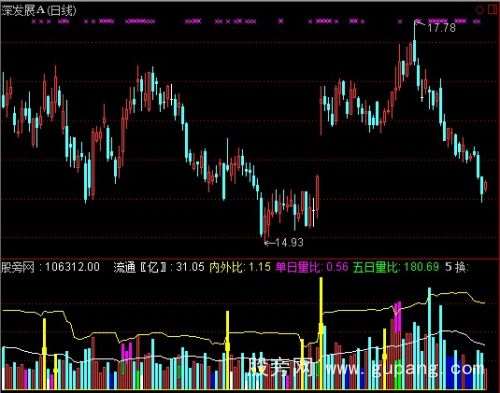Click the 单日量比 0.56 indicator label
The height and width of the screenshot is (393, 500).
pyautogui.click(x=312, y=267)
